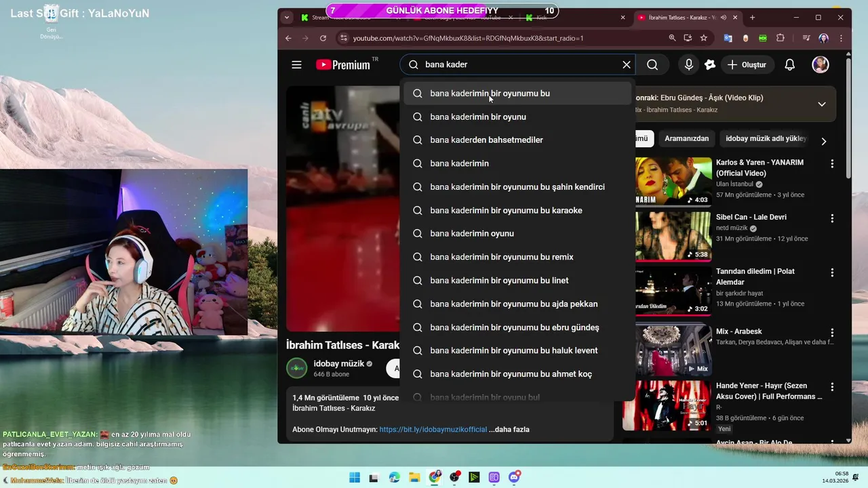Open a new tab with plus button
This screenshot has height=488, width=868.
[x=752, y=18]
